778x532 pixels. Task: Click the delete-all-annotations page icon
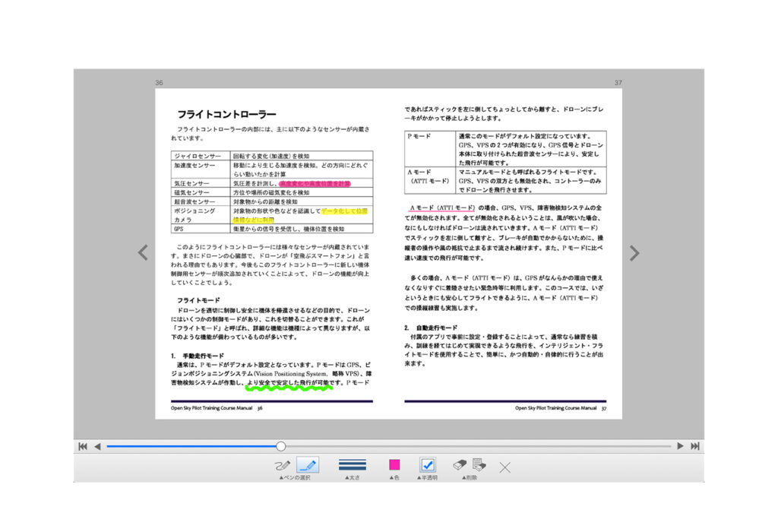(478, 464)
